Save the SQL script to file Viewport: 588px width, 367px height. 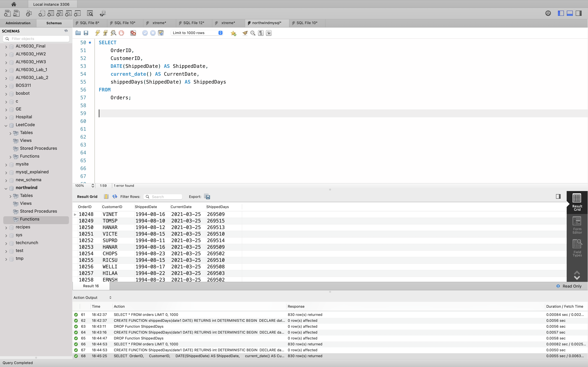pos(86,33)
